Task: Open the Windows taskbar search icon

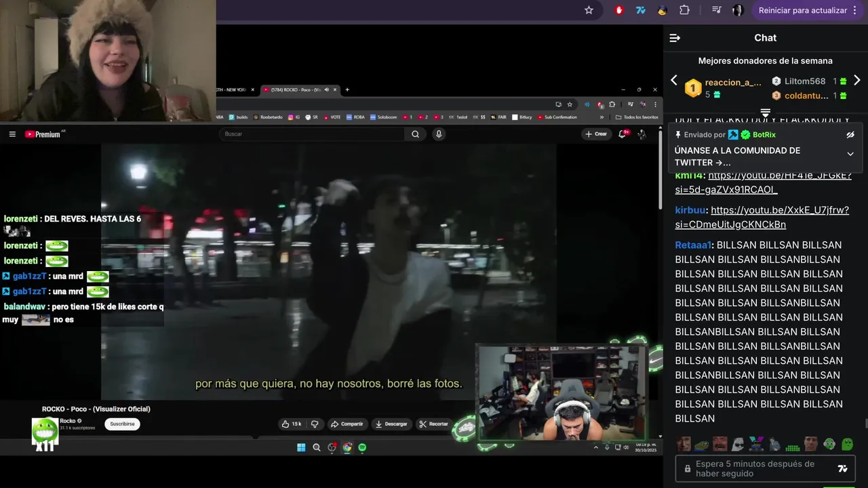Action: click(316, 447)
